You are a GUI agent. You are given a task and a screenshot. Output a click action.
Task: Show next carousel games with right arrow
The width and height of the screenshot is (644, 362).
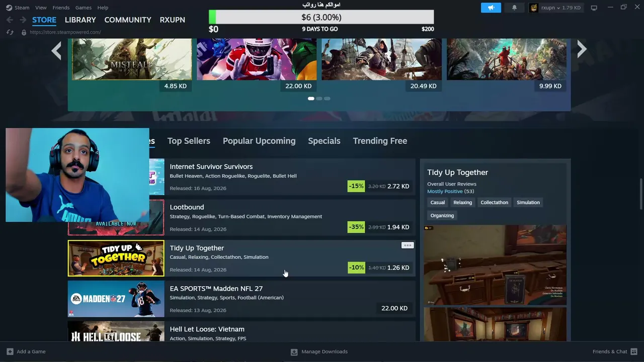tap(582, 49)
